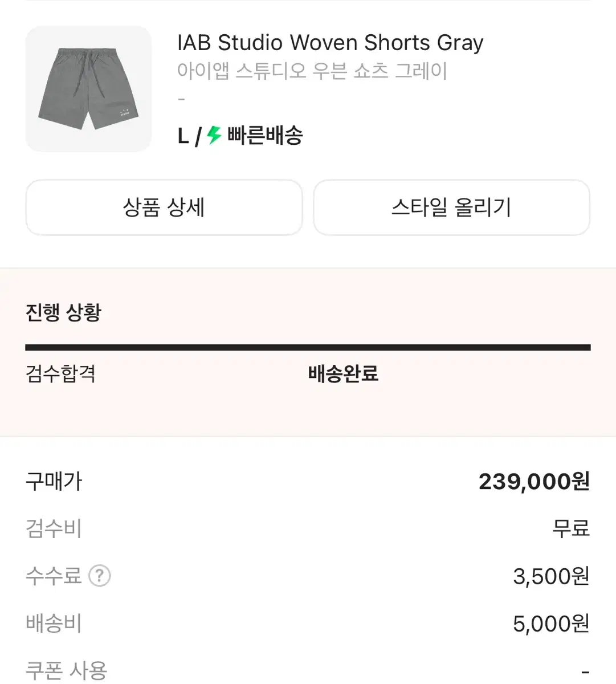The image size is (616, 684).
Task: Select the 검수합격 status step
Action: 60,374
